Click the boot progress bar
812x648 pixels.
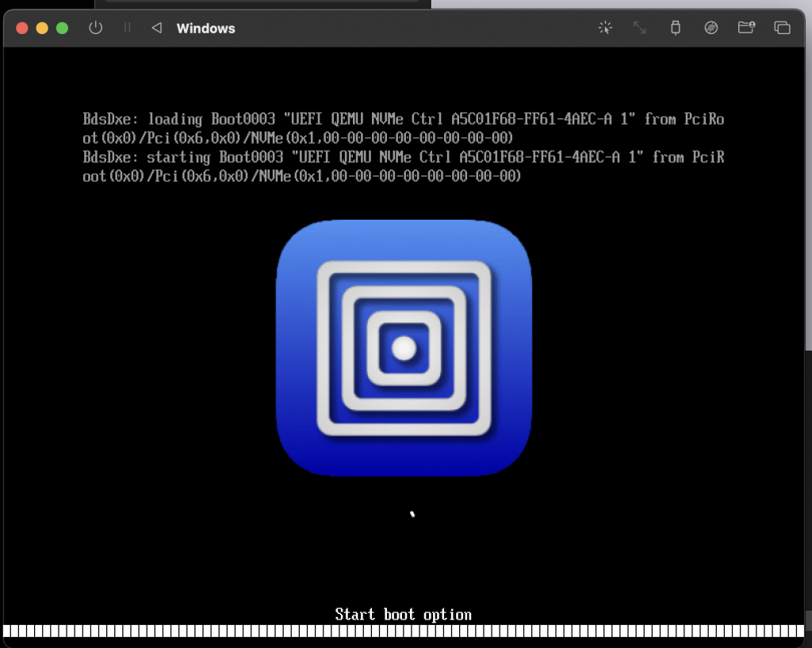pyautogui.click(x=403, y=631)
